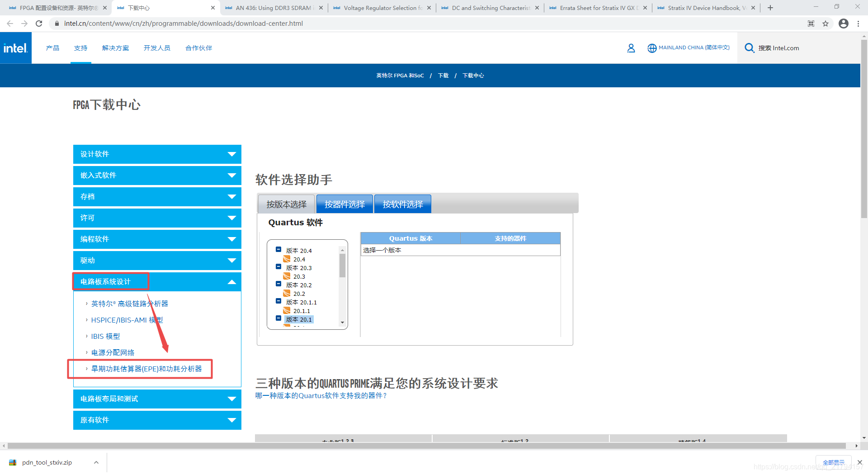Screen dimensions: 868x475
Task: Open the IBIS 模型 link
Action: 105,336
